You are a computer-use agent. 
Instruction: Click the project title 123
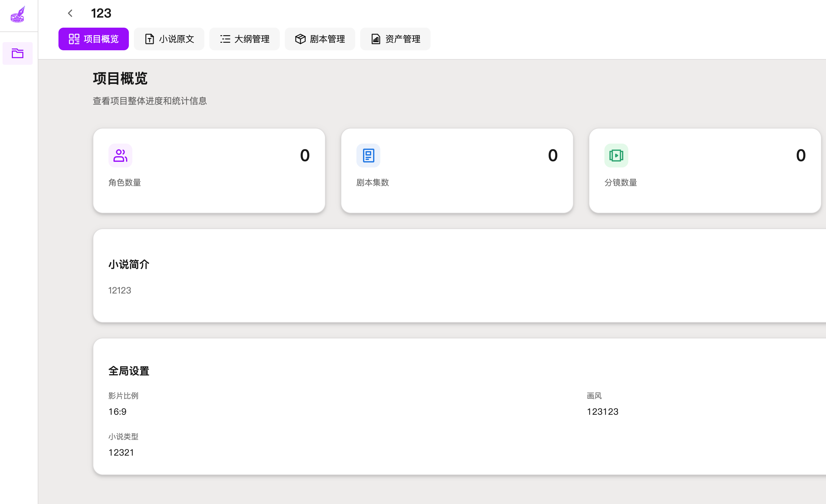101,14
